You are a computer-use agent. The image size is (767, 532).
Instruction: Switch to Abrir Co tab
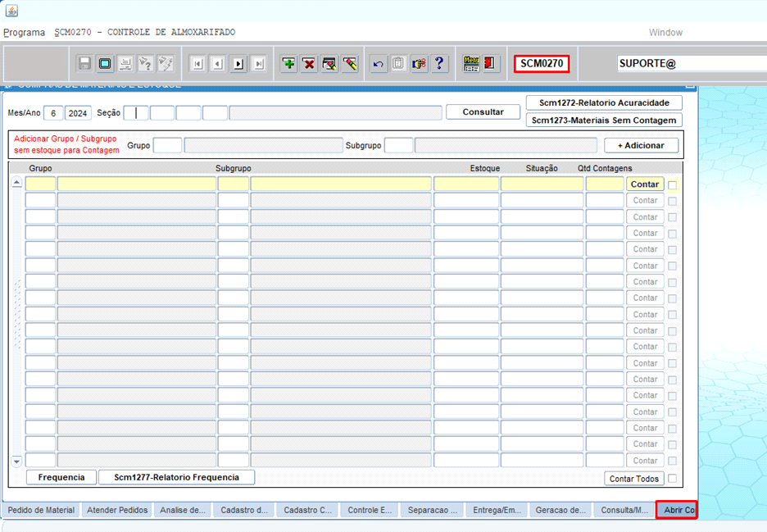pyautogui.click(x=677, y=510)
